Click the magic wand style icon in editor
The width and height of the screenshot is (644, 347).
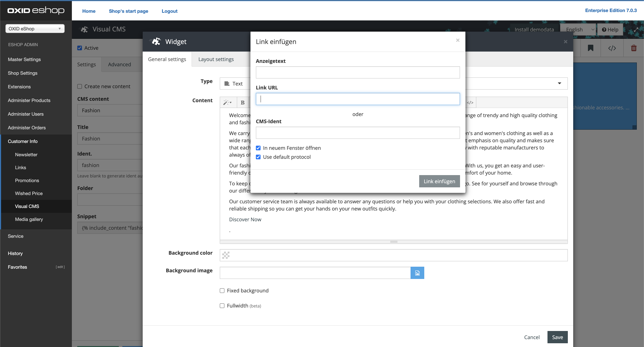click(x=227, y=102)
